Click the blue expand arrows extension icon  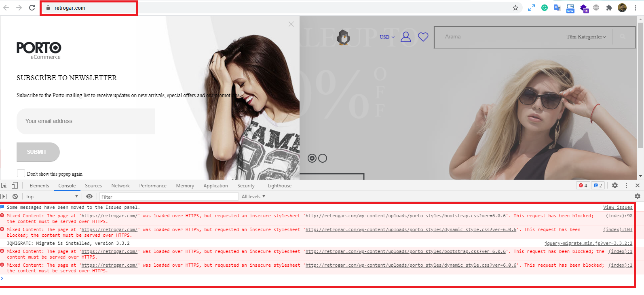click(x=532, y=8)
